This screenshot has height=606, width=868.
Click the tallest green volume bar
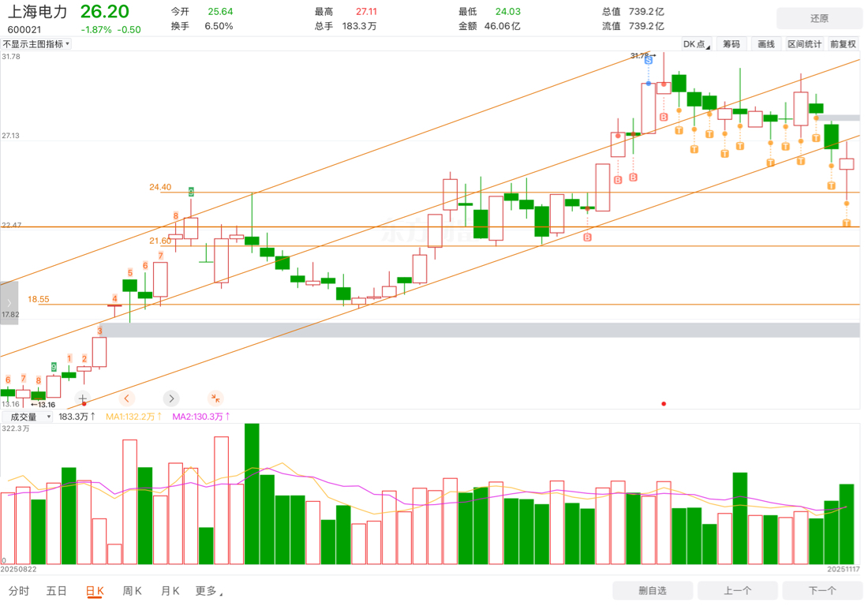coord(252,494)
